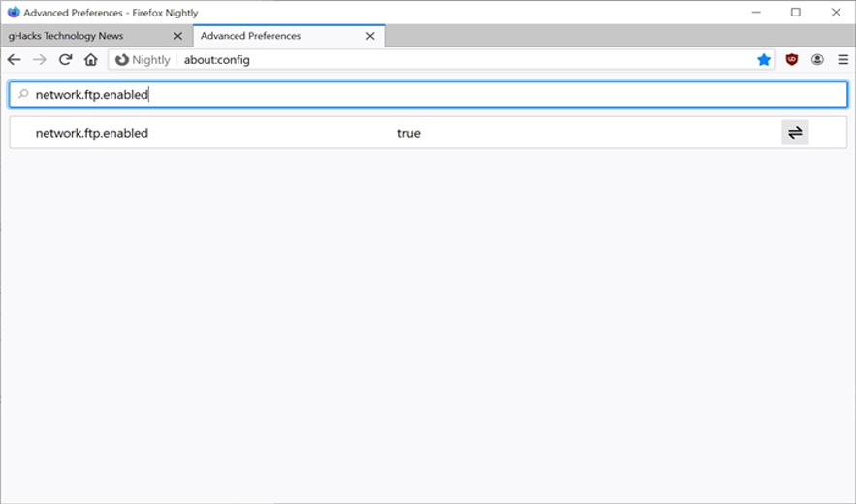The image size is (856, 504).
Task: Select the network.ftp.enabled preference name
Action: (92, 133)
